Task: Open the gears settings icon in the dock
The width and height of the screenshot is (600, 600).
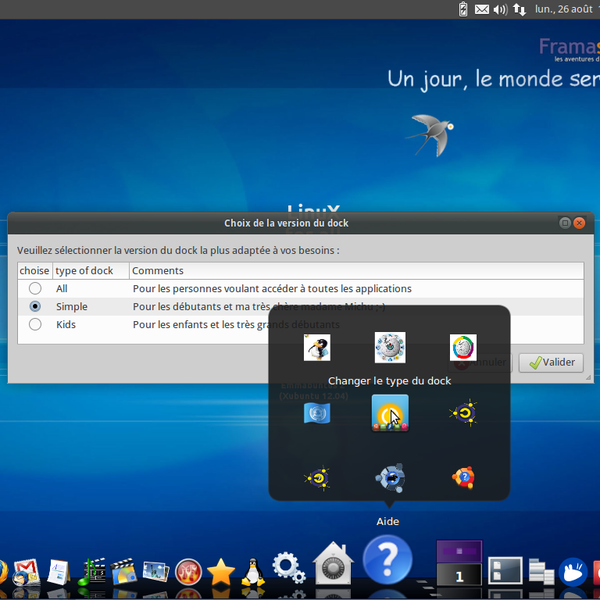Action: click(x=289, y=567)
